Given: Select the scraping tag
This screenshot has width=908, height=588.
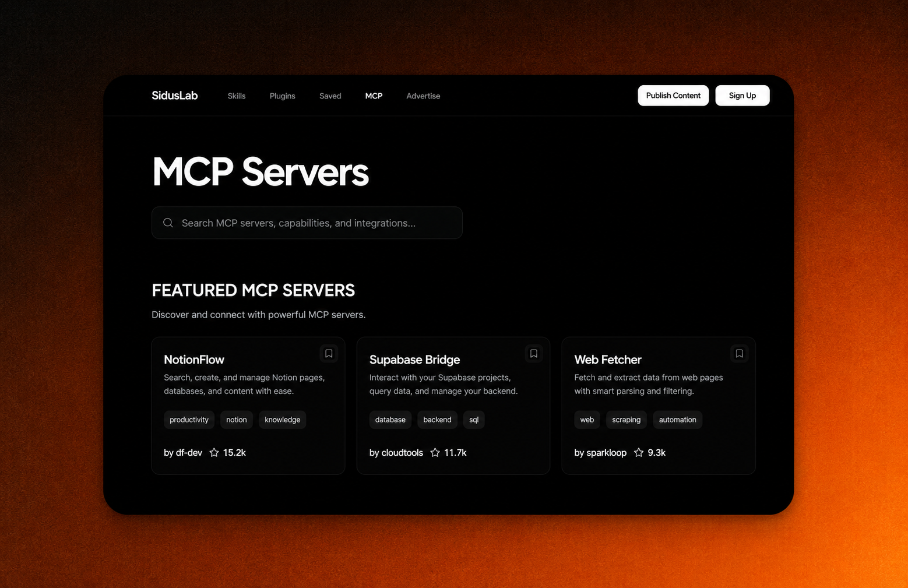Looking at the screenshot, I should coord(627,420).
